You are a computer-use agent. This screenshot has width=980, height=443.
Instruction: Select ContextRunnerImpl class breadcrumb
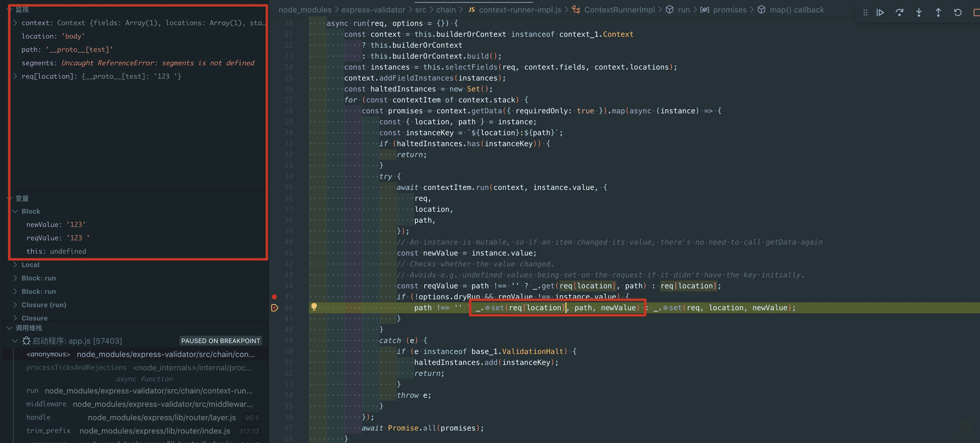coord(619,10)
